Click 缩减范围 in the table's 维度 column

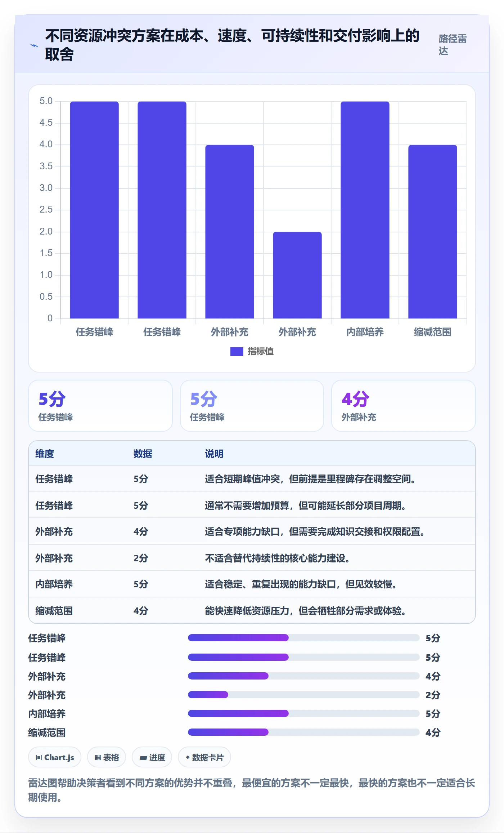click(54, 611)
